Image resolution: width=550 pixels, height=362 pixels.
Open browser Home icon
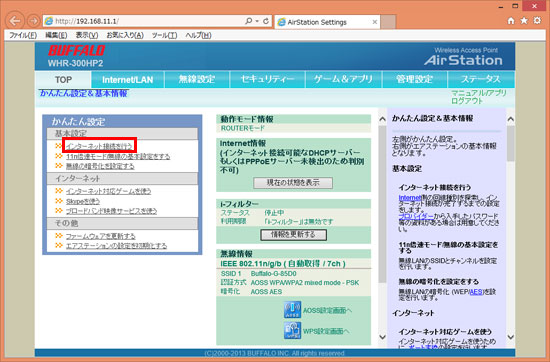pos(511,21)
